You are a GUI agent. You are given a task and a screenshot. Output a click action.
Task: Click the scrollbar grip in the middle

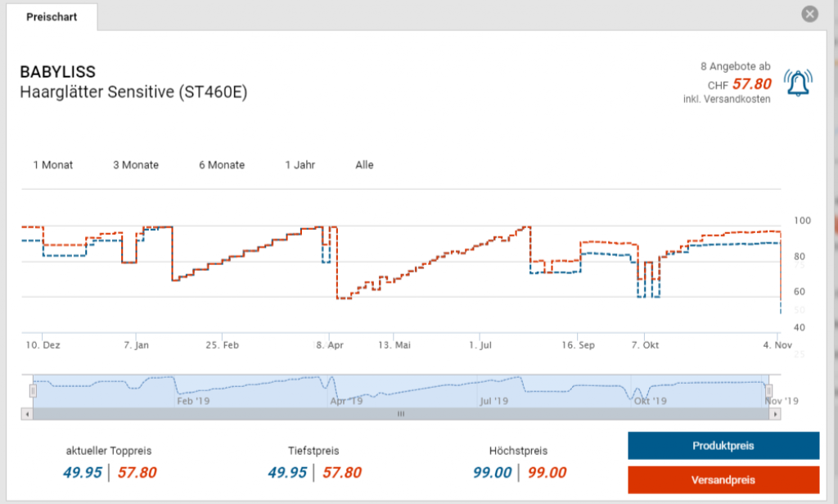pyautogui.click(x=400, y=414)
